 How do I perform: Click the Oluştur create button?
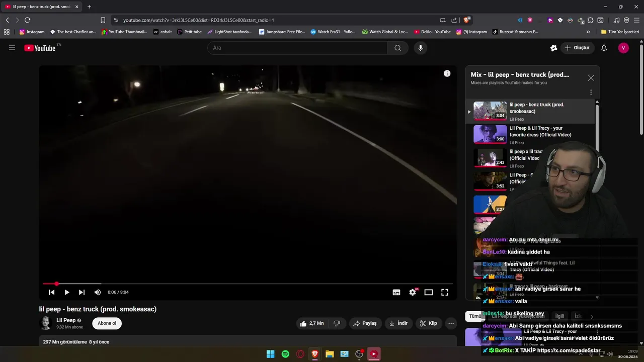(577, 48)
